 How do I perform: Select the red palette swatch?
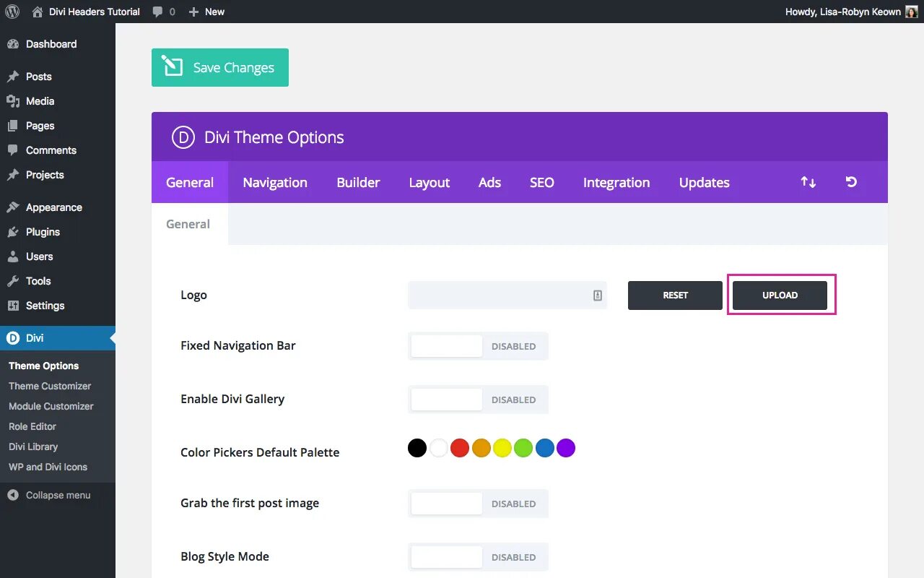(x=460, y=448)
